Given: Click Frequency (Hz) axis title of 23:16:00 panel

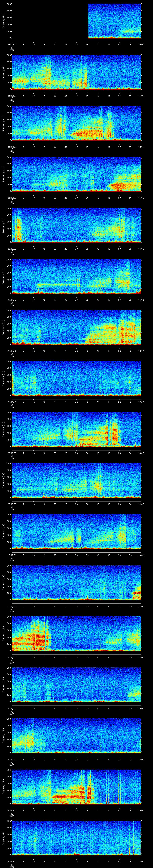Looking at the screenshot, I should (x=3, y=378).
